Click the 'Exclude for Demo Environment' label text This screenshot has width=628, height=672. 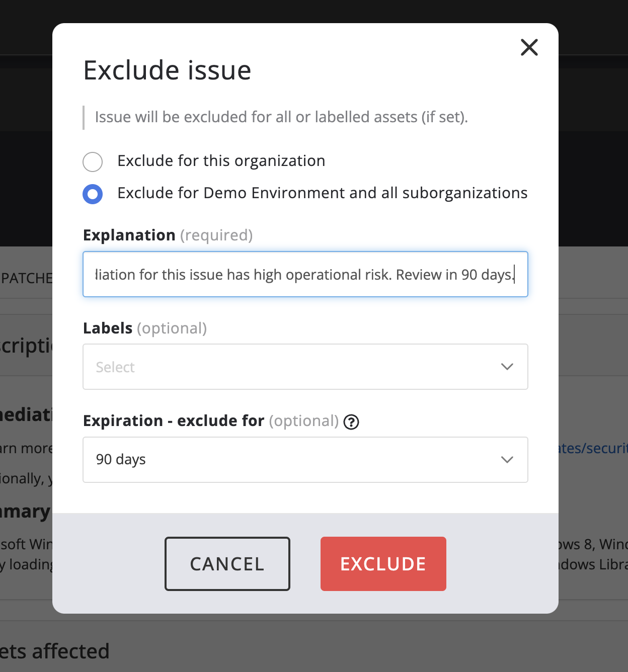pos(322,193)
